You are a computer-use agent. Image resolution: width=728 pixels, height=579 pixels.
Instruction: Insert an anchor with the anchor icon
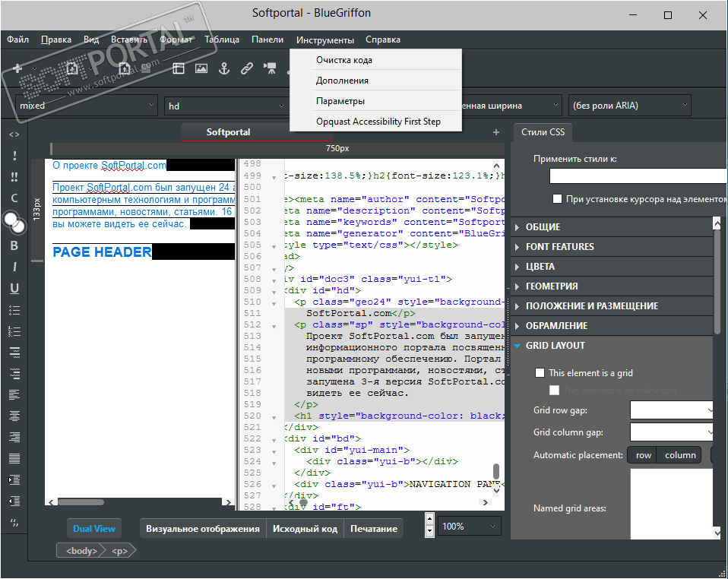224,68
